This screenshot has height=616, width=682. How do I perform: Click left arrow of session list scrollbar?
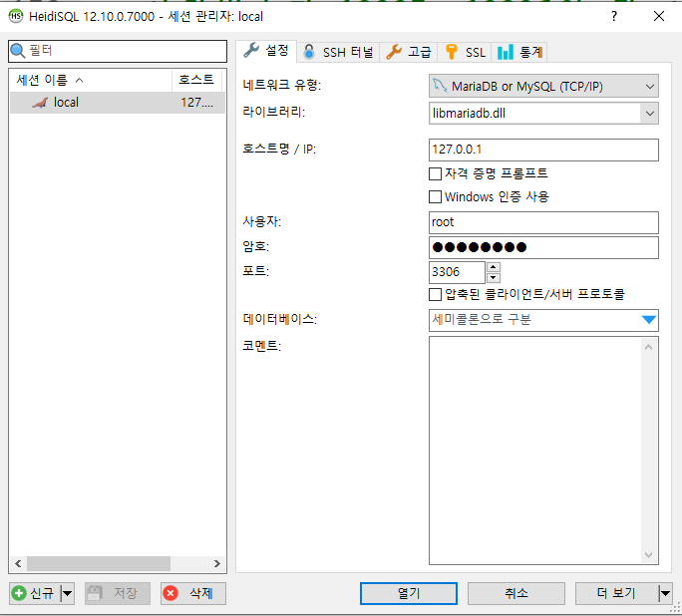tap(18, 564)
